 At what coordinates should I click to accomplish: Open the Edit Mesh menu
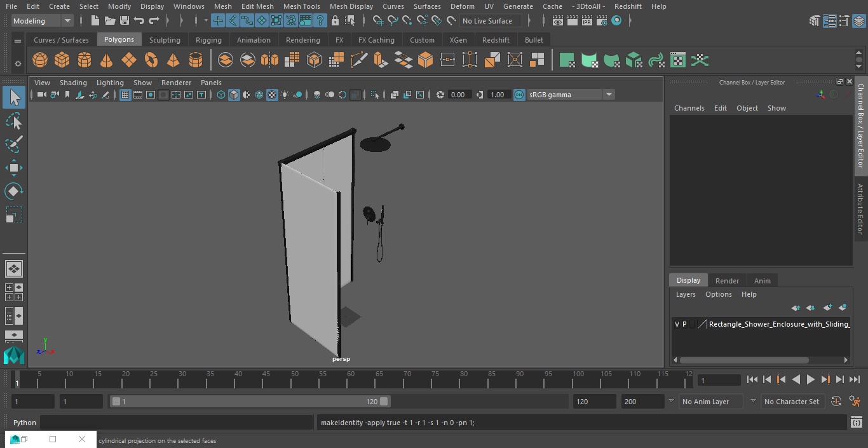257,6
